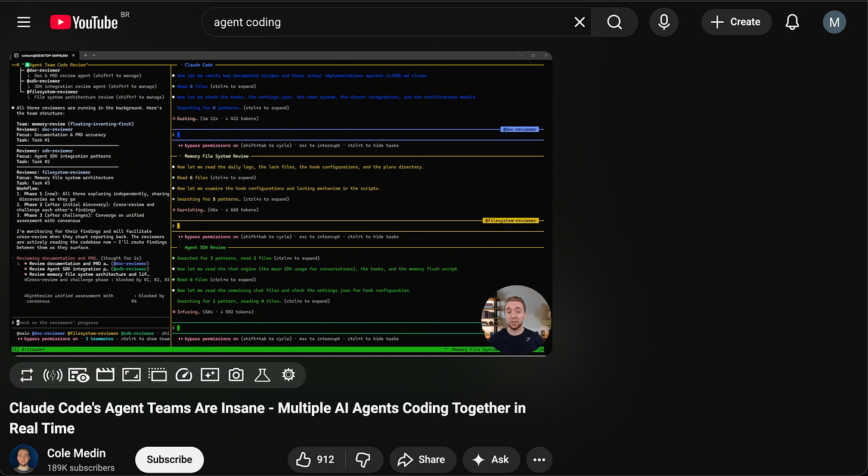Click the corner-brackets frame icon
The width and height of the screenshot is (868, 476).
(131, 375)
